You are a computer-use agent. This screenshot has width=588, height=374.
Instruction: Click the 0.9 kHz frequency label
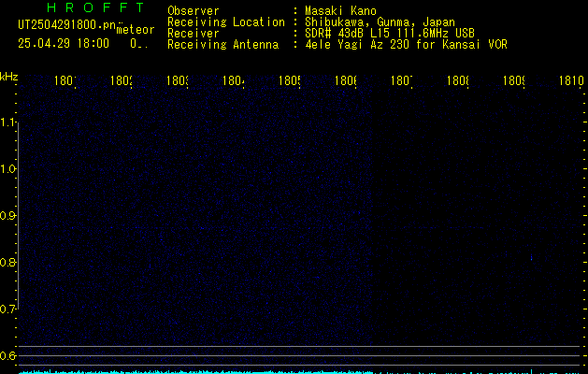pyautogui.click(x=8, y=216)
